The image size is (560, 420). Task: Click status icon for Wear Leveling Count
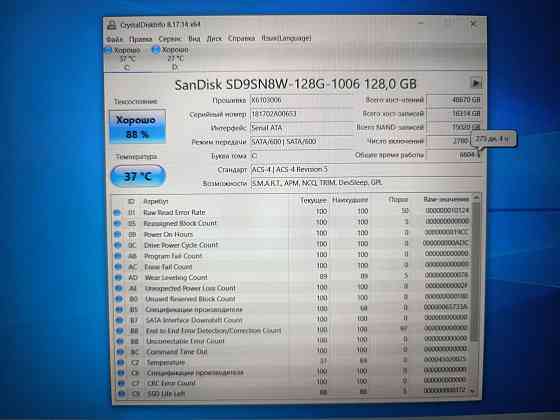[x=118, y=278]
